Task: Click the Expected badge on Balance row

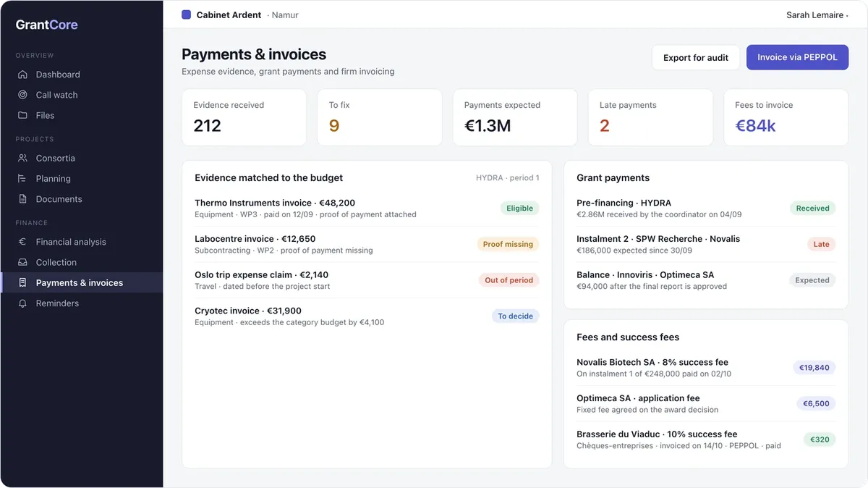Action: coord(812,280)
